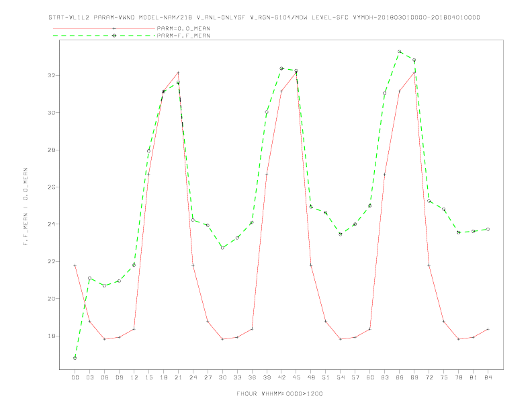Viewport: 532px width, 411px height.
Task: Click x-axis forecast hour label 54
Action: click(x=341, y=377)
